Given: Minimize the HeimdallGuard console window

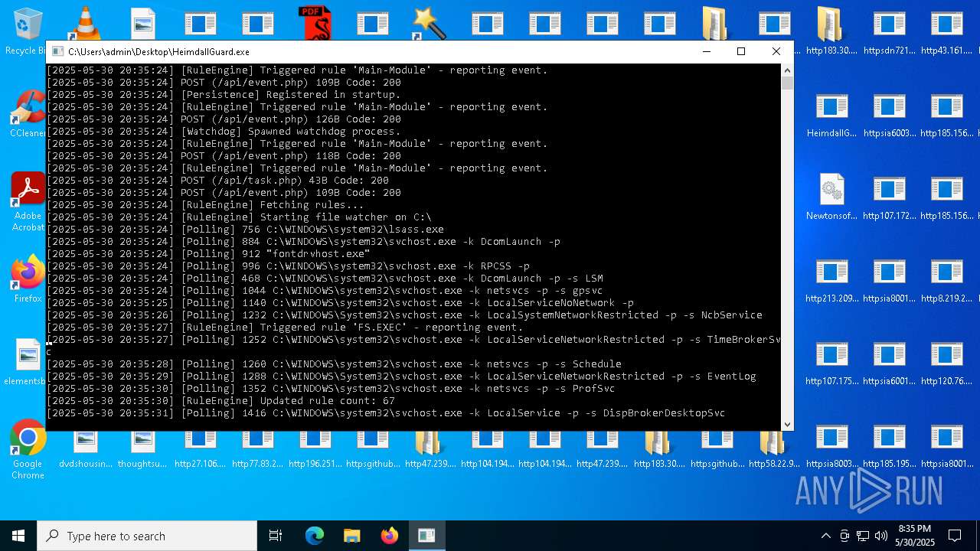Looking at the screenshot, I should coord(707,51).
